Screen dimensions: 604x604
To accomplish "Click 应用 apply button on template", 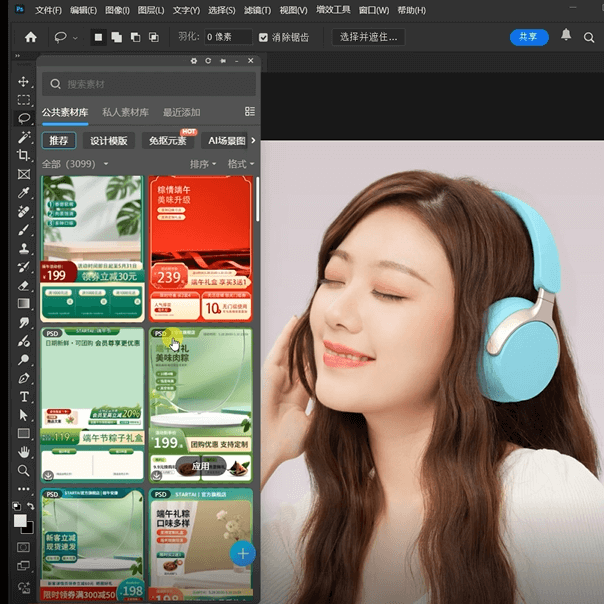I will (201, 466).
